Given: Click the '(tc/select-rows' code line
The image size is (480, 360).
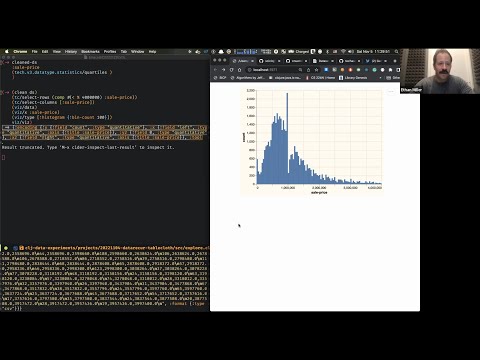Looking at the screenshot, I should [x=75, y=97].
